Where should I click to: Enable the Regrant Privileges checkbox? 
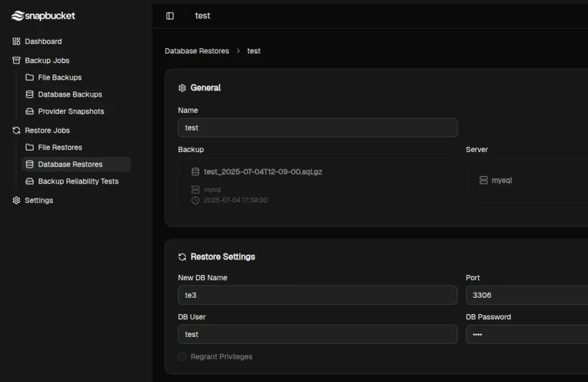click(182, 357)
